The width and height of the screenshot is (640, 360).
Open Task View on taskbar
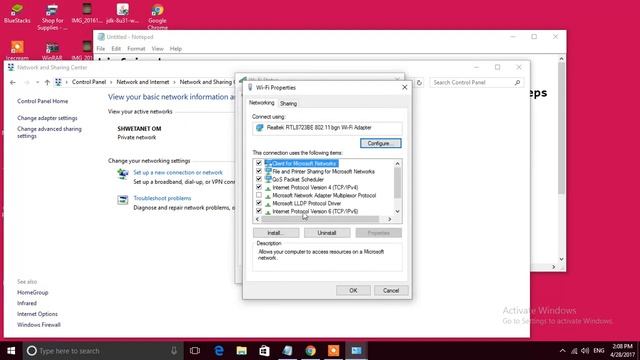[x=195, y=351]
